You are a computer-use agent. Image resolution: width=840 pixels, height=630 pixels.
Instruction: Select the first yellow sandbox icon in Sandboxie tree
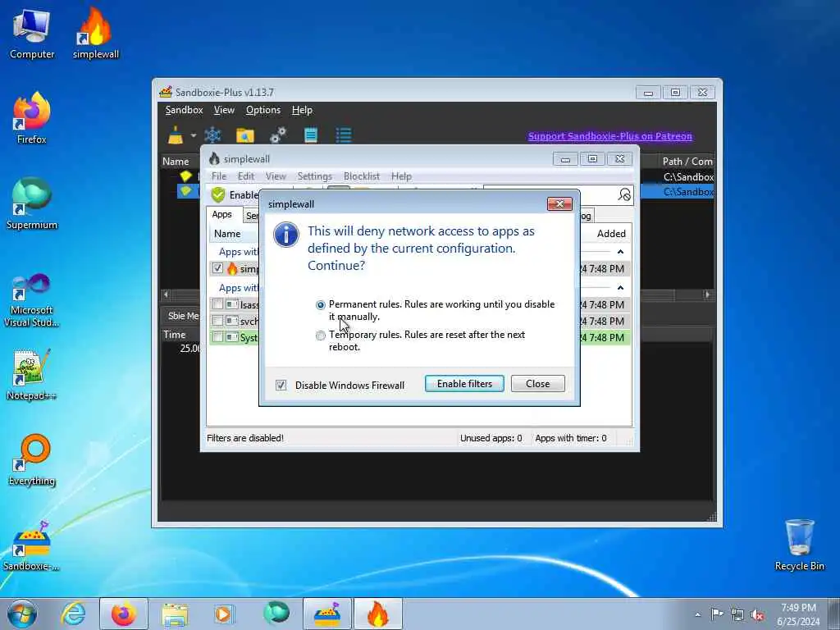point(186,176)
